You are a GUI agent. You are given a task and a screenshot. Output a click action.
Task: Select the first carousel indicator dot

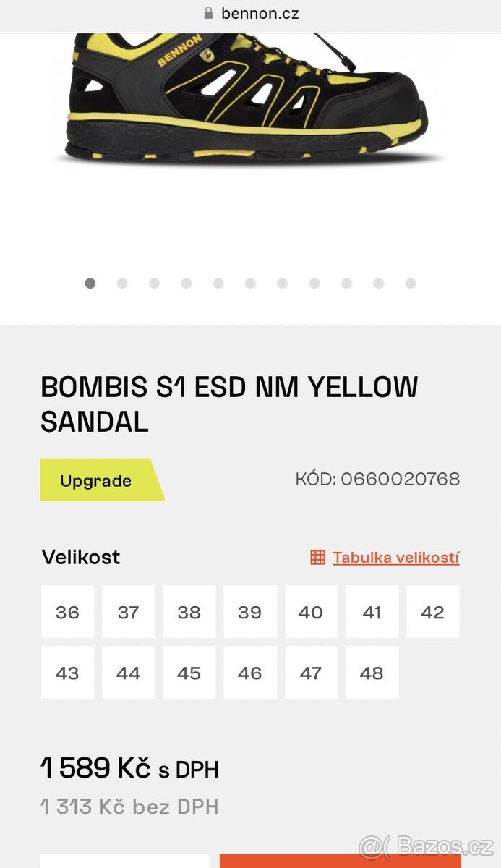tap(90, 284)
